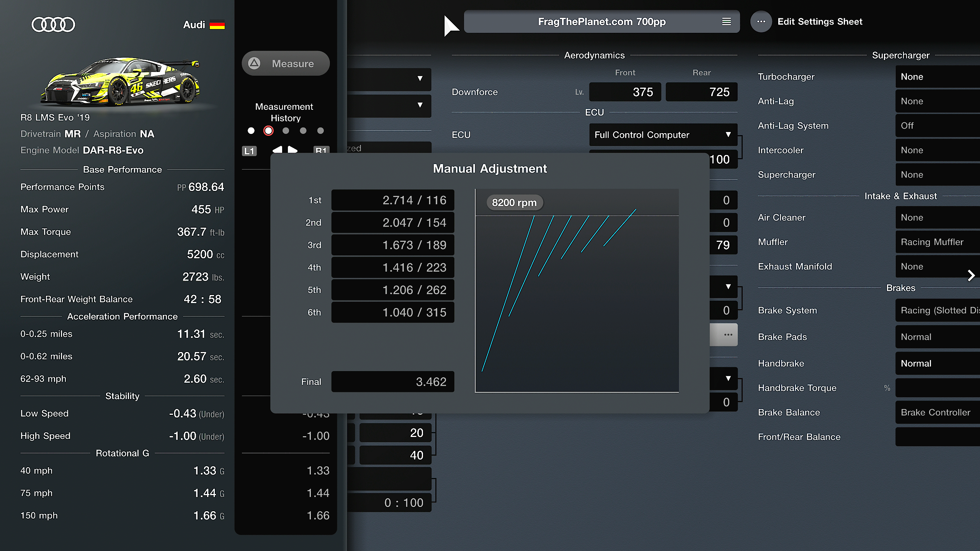Select the Anti-Lag System Off field
The height and width of the screenshot is (551, 980).
coord(938,126)
